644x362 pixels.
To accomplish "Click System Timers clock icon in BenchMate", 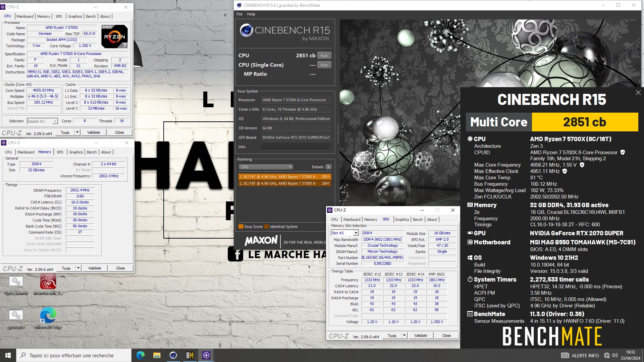I will [x=470, y=279].
